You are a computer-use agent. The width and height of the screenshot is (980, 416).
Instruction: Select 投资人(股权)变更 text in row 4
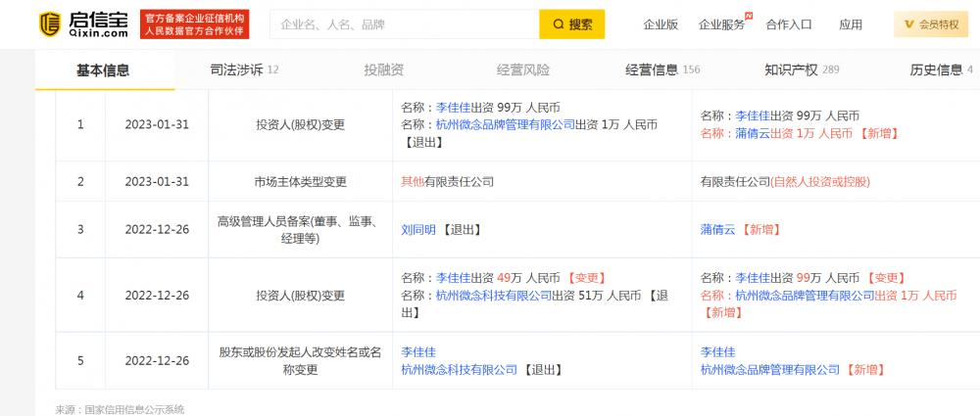[300, 296]
